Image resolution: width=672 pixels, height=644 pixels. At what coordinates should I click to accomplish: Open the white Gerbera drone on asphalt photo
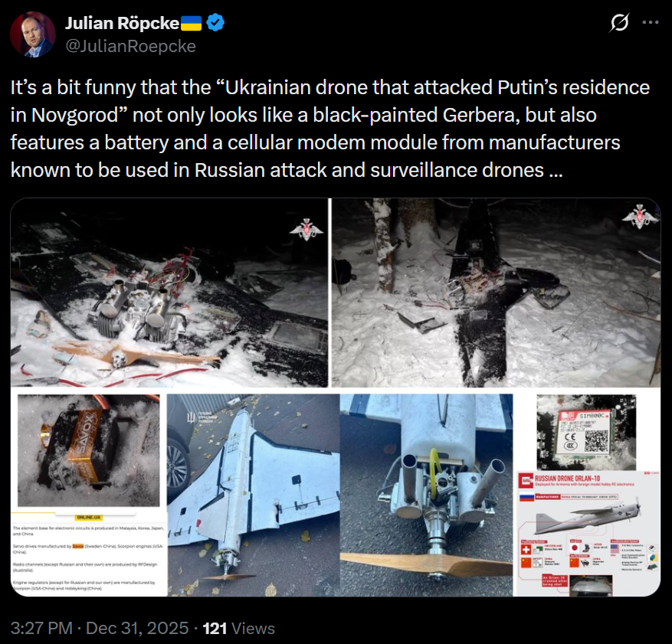[254, 495]
